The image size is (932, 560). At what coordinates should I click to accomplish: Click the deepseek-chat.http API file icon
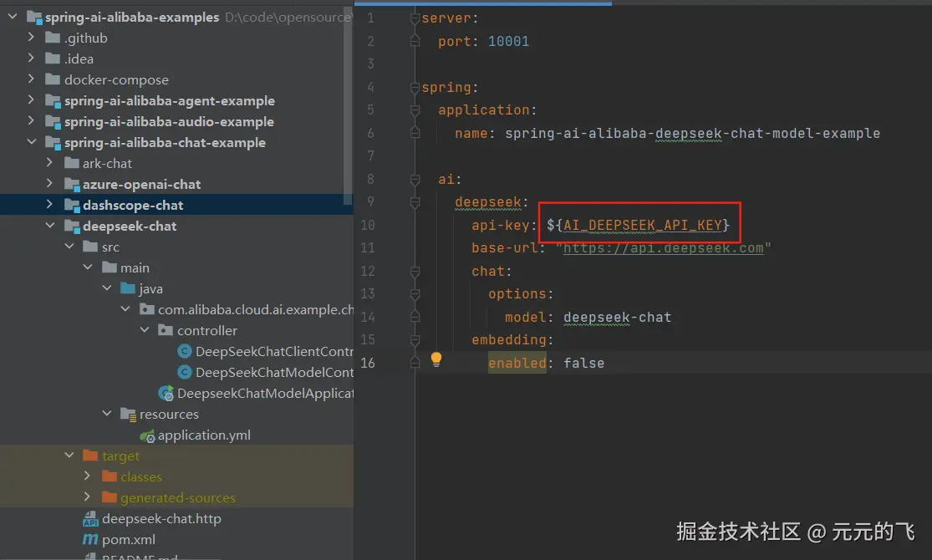click(90, 519)
